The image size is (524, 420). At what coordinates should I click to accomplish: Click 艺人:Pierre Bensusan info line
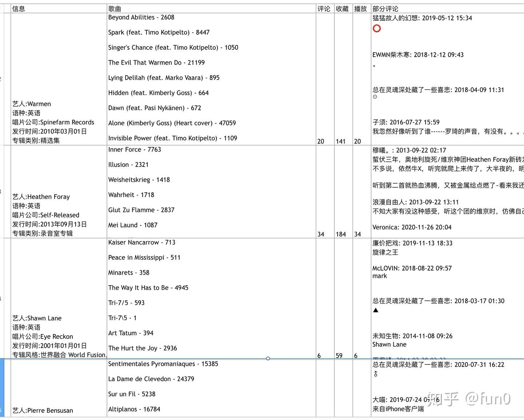pos(43,411)
